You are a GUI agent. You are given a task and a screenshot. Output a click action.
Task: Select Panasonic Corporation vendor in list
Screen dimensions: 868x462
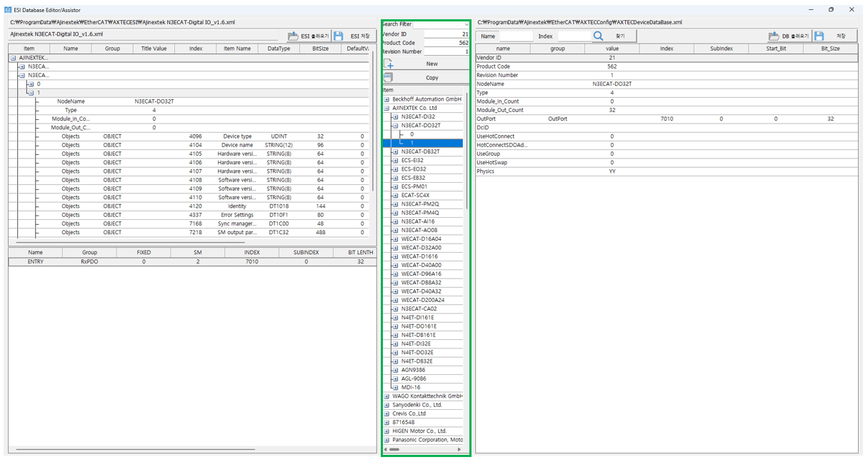[x=427, y=440]
